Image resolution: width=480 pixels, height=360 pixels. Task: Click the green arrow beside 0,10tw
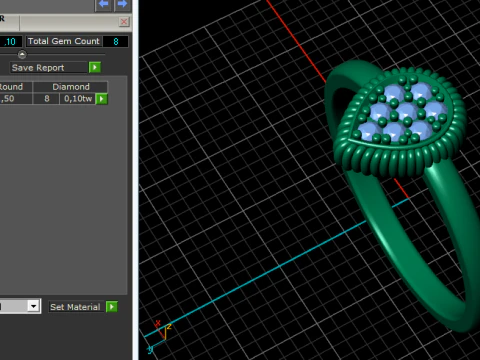[102, 99]
